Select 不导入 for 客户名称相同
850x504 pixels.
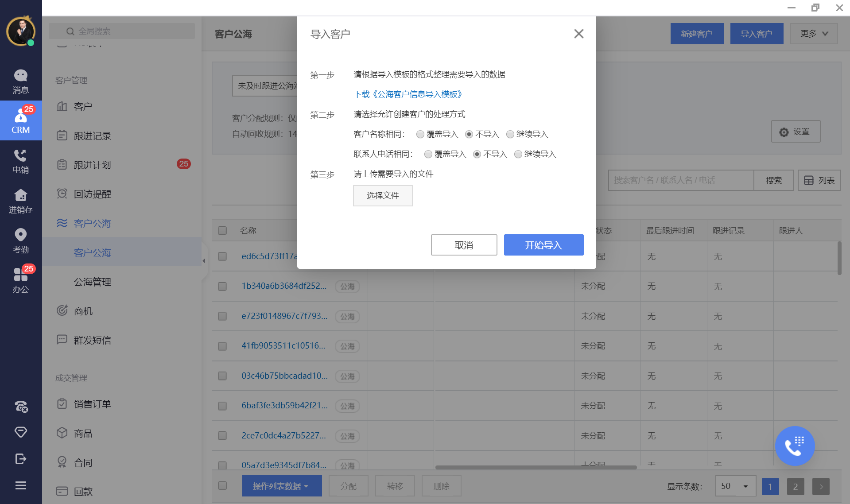tap(469, 134)
